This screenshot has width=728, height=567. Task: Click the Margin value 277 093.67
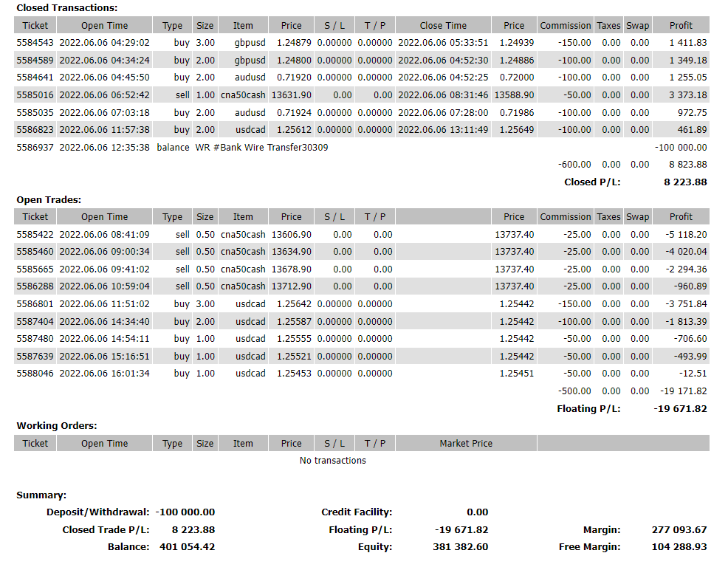click(679, 530)
